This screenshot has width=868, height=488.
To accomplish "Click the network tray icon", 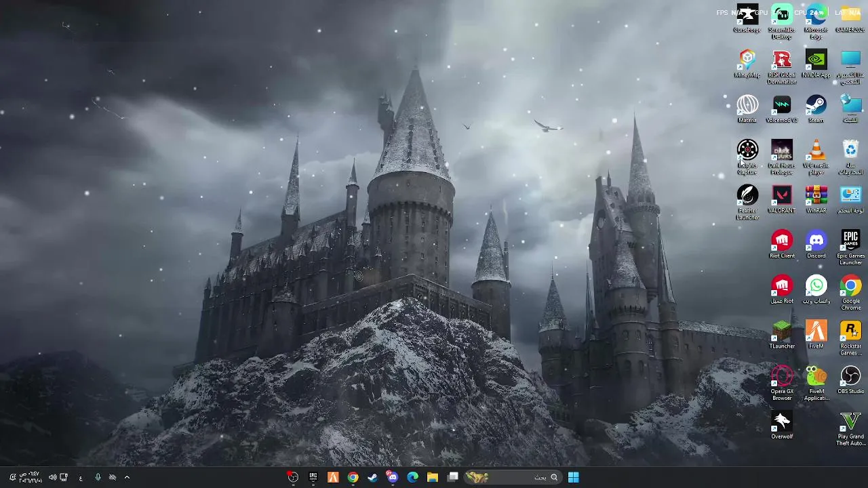I will click(64, 477).
